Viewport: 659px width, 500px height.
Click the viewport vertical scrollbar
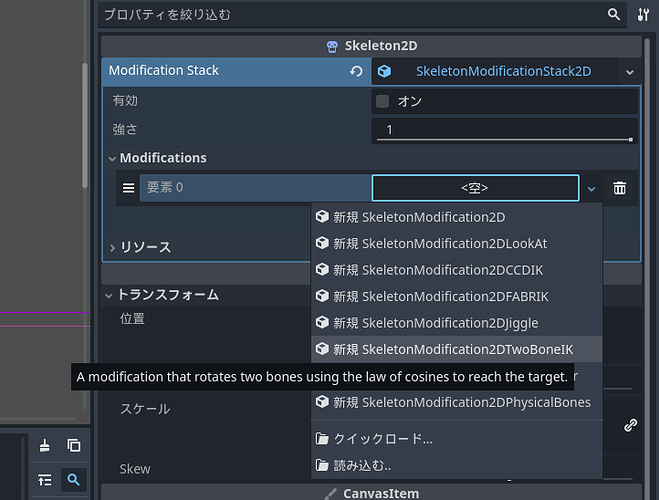click(85, 125)
